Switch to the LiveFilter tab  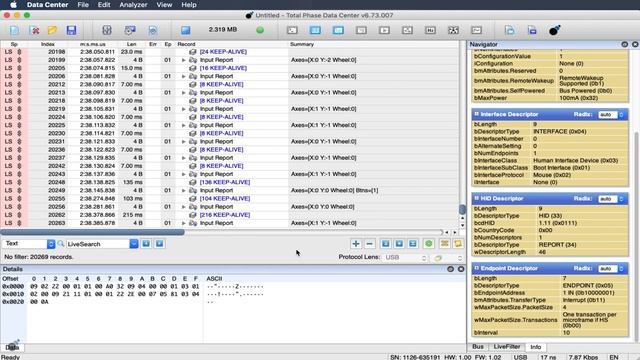tap(507, 347)
